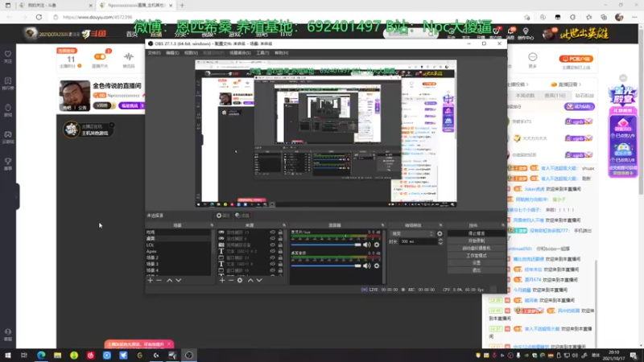Image resolution: width=644 pixels, height=362 pixels.
Task: Mute the 桌面音频 mixer channel
Action: [x=367, y=266]
